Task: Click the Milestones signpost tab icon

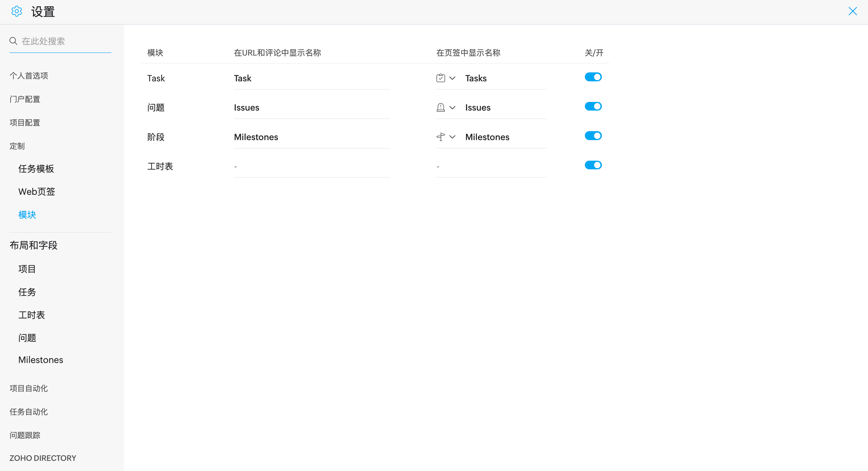Action: tap(441, 137)
